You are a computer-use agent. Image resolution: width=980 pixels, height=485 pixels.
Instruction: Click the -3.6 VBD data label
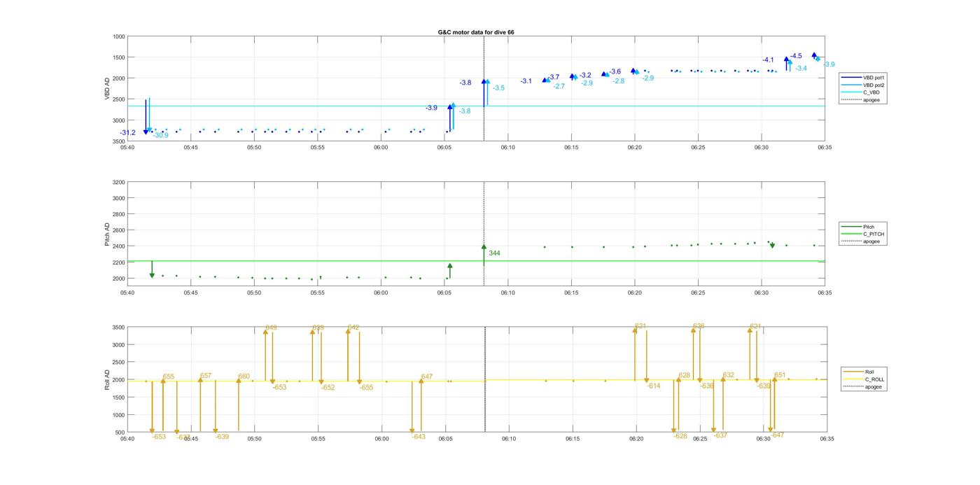[x=615, y=71]
